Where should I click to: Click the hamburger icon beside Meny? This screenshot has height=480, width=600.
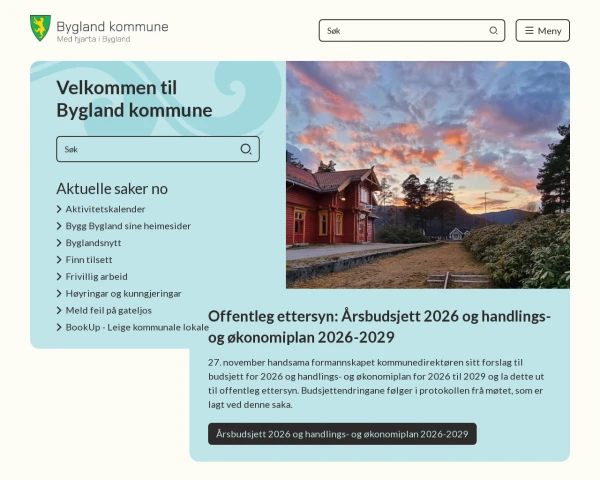coord(529,31)
